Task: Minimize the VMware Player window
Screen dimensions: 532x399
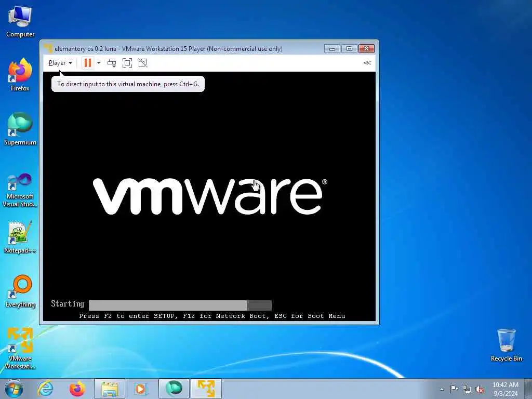Action: (332, 48)
